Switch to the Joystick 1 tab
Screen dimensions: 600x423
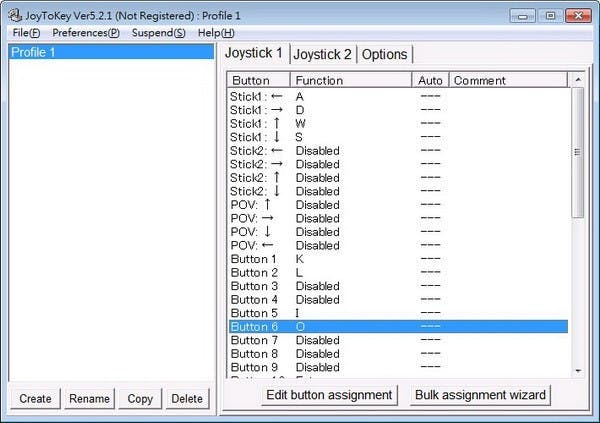(254, 53)
